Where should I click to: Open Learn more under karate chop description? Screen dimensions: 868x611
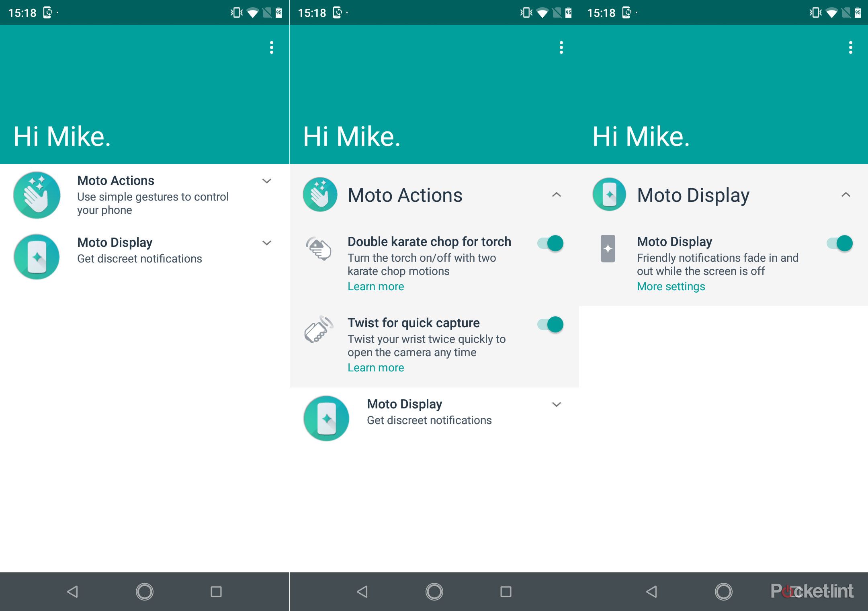(x=376, y=287)
